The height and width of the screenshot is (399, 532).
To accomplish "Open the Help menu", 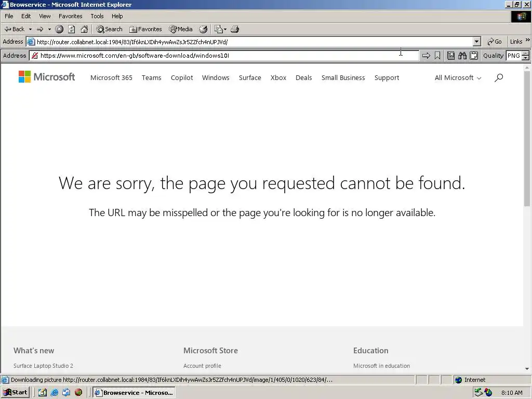I will click(x=117, y=16).
